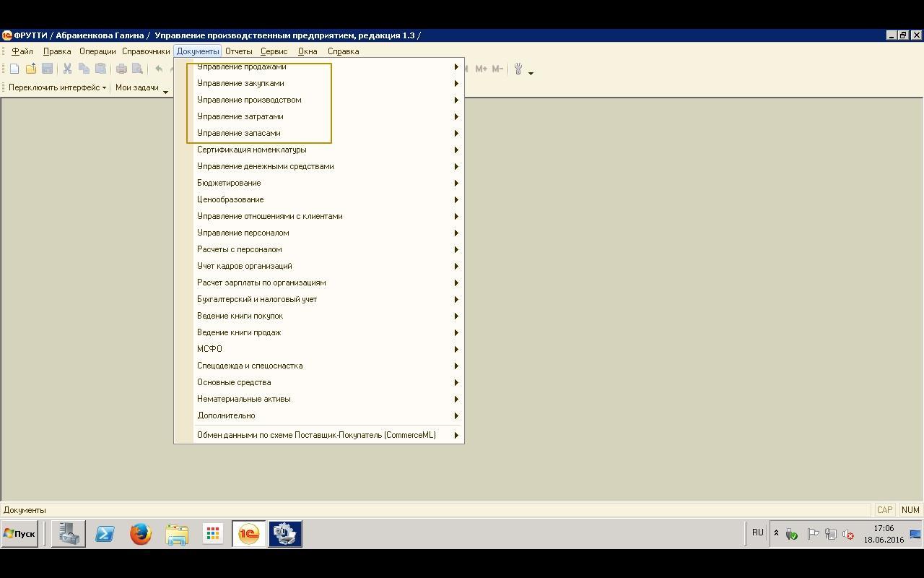The image size is (924, 578).
Task: Click the M- memory subtract icon
Action: [497, 69]
